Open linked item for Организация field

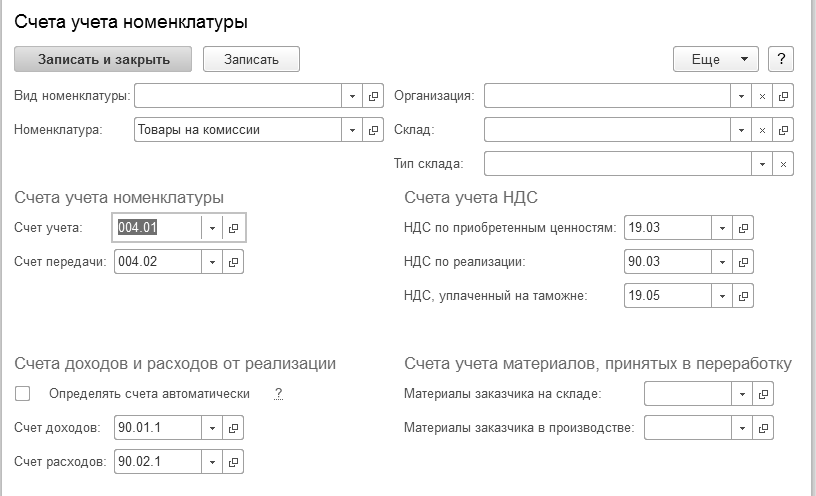784,96
